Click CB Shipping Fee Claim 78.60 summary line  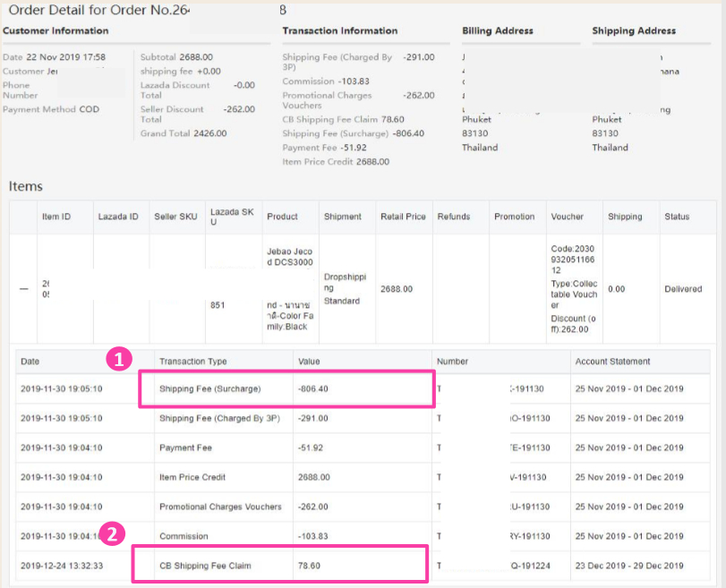(343, 119)
